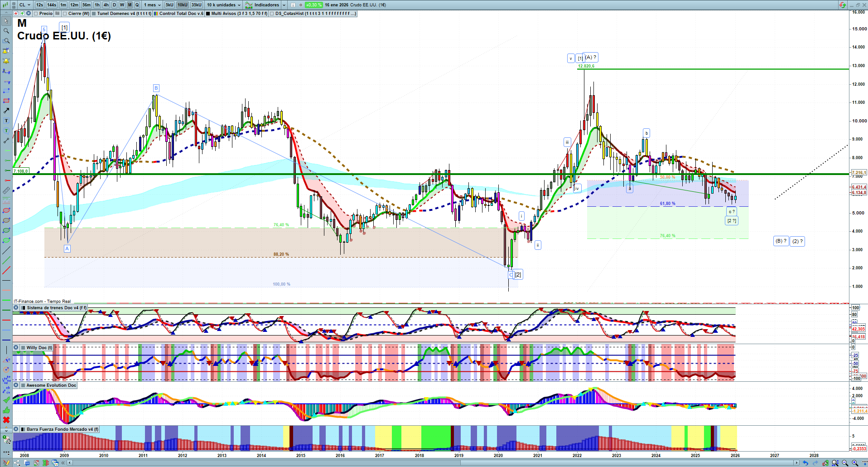
Task: Click the bell alert tool icon
Action: click(6, 61)
